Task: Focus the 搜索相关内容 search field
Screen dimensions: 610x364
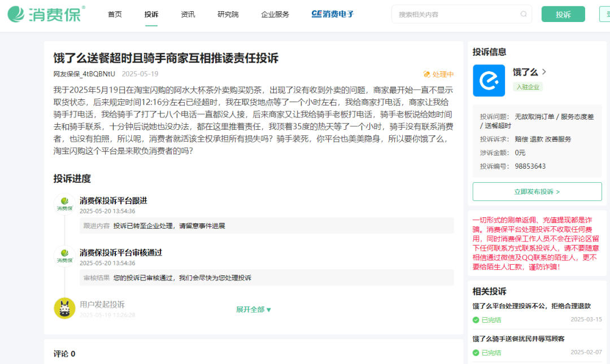Action: click(x=461, y=14)
